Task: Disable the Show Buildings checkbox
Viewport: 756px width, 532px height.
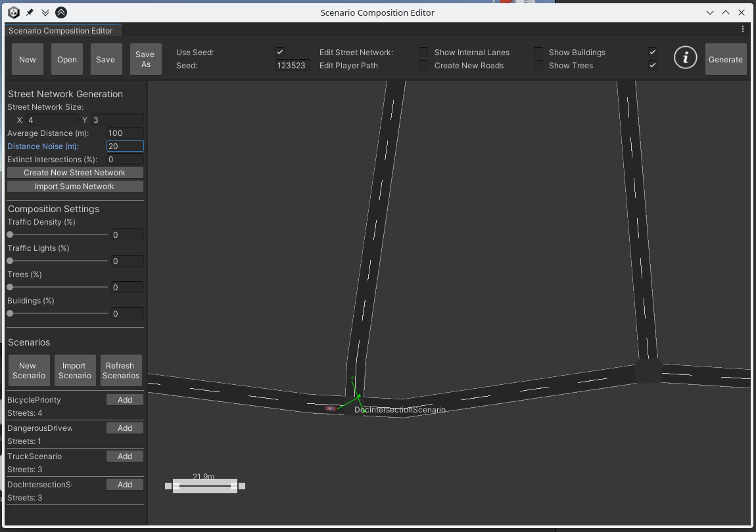Action: [x=653, y=52]
